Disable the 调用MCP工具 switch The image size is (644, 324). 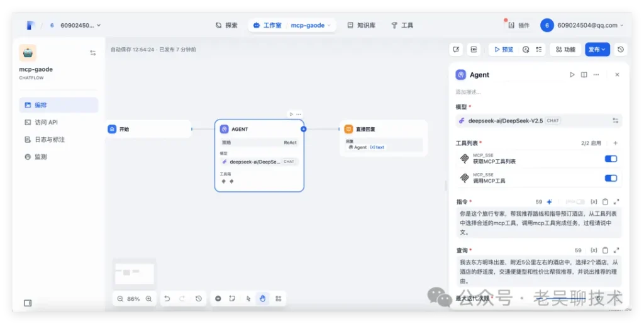(610, 178)
